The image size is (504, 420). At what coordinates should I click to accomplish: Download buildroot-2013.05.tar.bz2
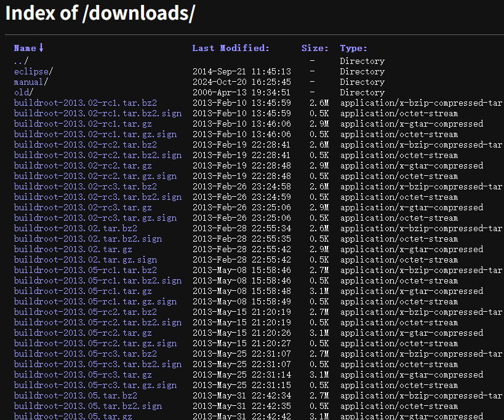[76, 395]
